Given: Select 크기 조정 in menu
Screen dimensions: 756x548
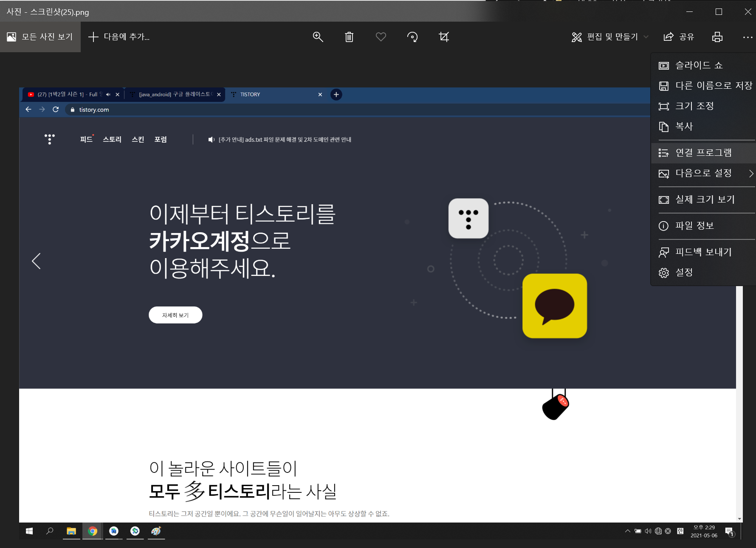Looking at the screenshot, I should [703, 106].
